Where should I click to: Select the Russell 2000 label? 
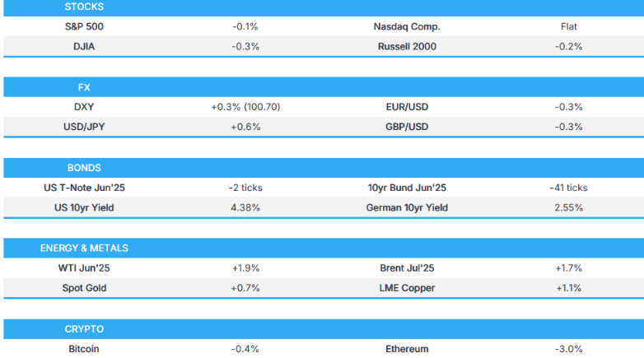tap(407, 46)
